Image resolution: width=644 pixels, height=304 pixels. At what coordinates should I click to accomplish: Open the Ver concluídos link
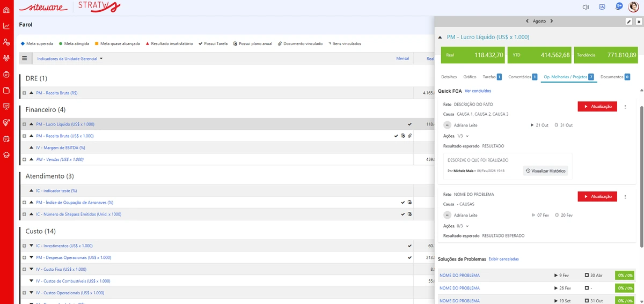478,91
